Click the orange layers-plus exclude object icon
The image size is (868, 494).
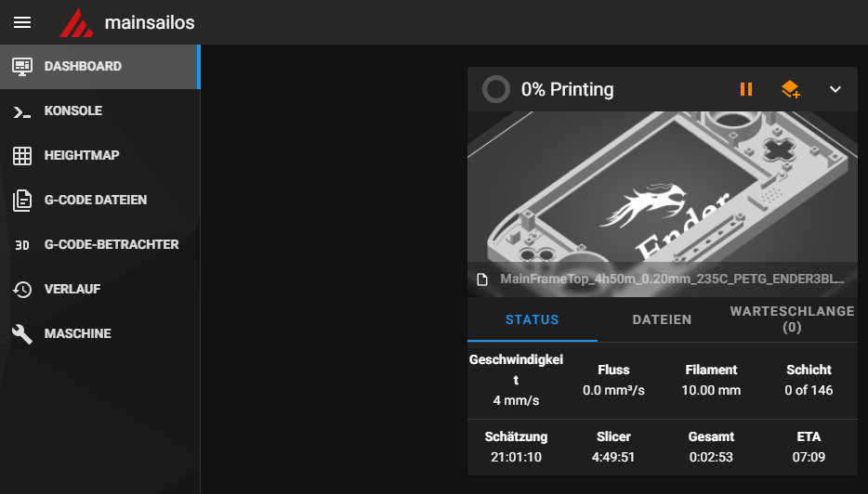(791, 89)
